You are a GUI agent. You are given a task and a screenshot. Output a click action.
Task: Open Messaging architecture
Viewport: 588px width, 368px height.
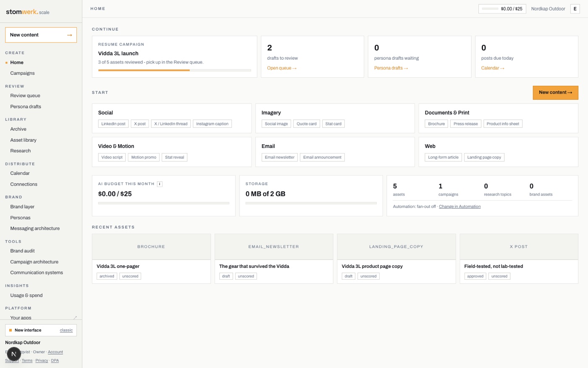(x=35, y=228)
